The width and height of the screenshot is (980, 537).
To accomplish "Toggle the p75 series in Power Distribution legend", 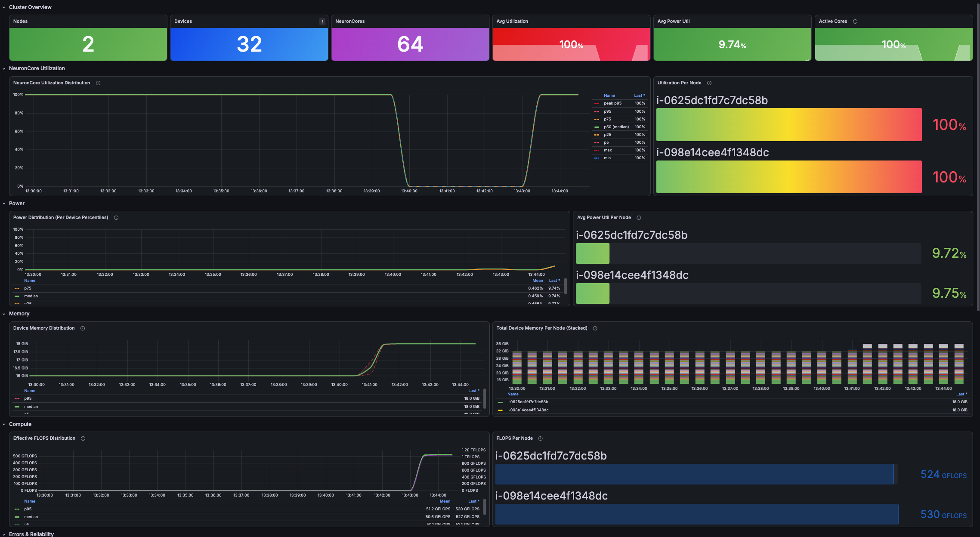I will (28, 288).
